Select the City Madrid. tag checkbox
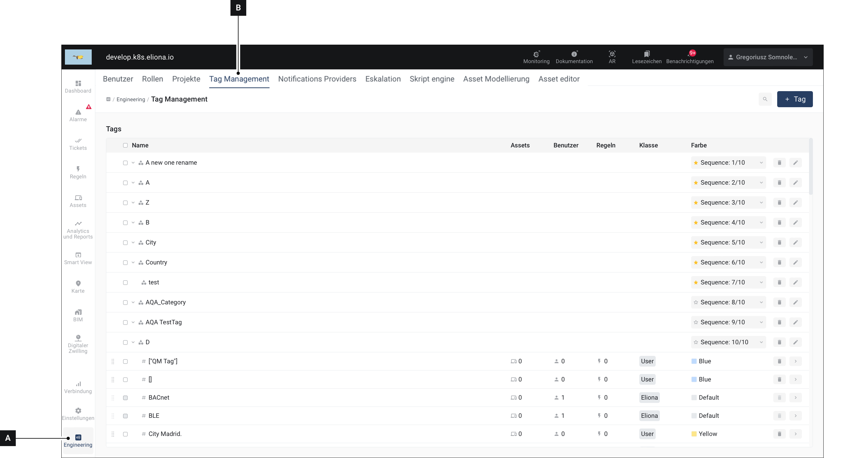This screenshot has height=458, width=868. click(125, 434)
